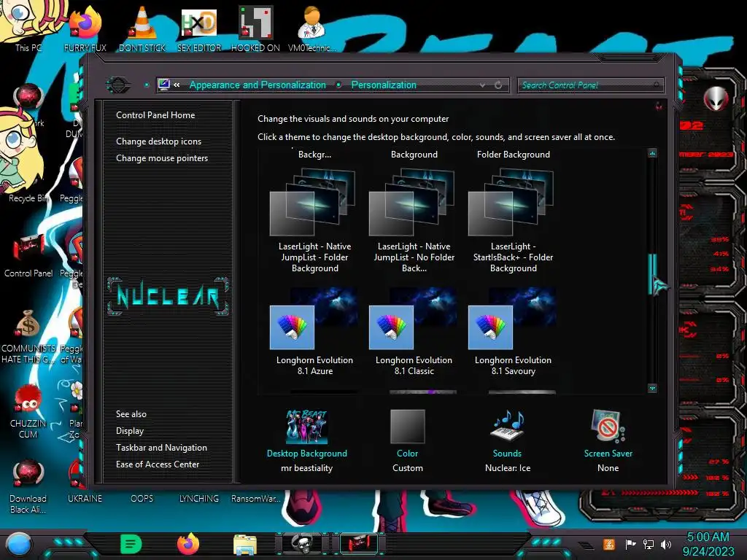Open the UKRAINE desktop shortcut label
The height and width of the screenshot is (560, 747).
[85, 499]
